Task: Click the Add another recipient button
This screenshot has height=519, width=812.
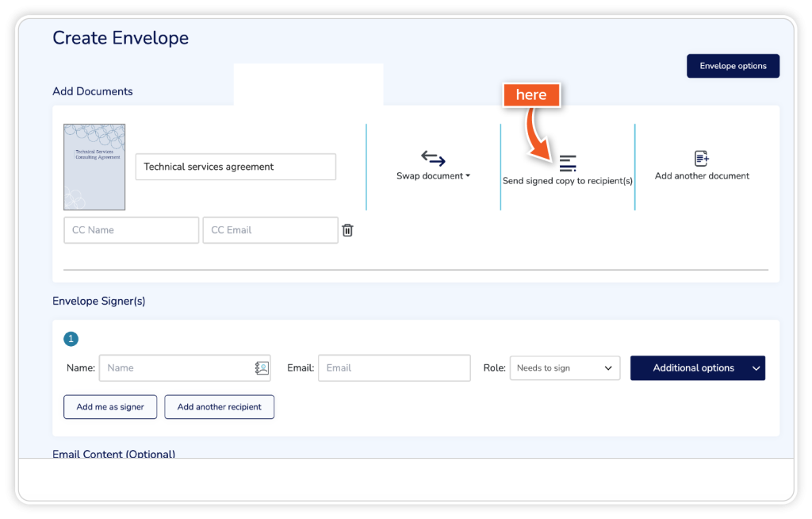Action: pyautogui.click(x=219, y=407)
